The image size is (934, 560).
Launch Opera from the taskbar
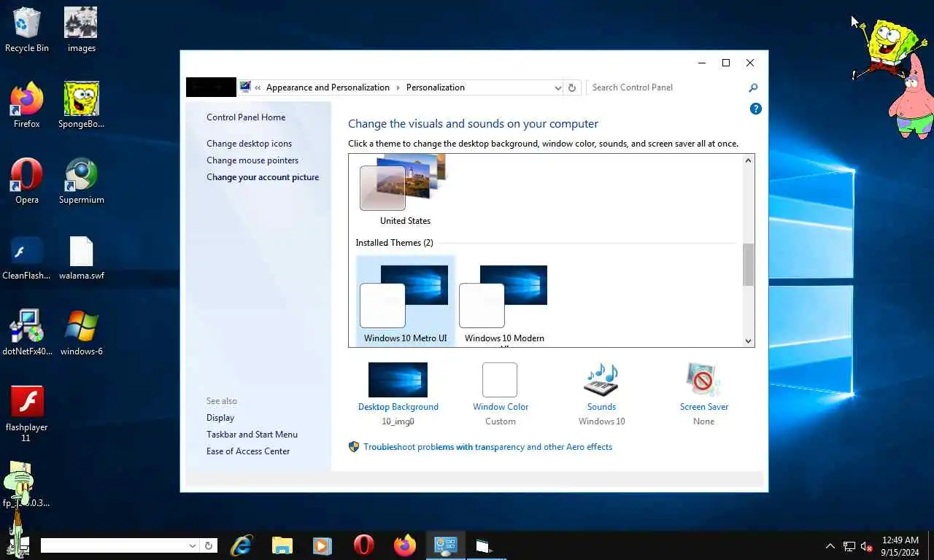coord(363,545)
